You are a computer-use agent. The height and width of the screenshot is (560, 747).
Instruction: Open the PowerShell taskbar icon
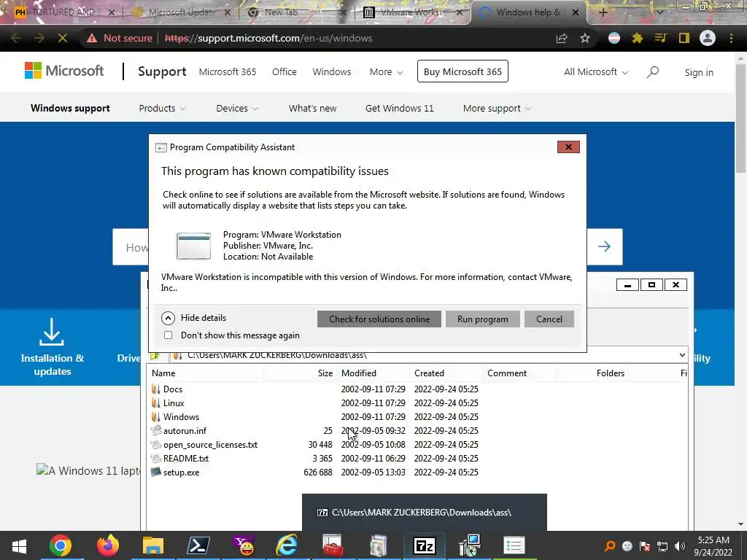click(198, 545)
